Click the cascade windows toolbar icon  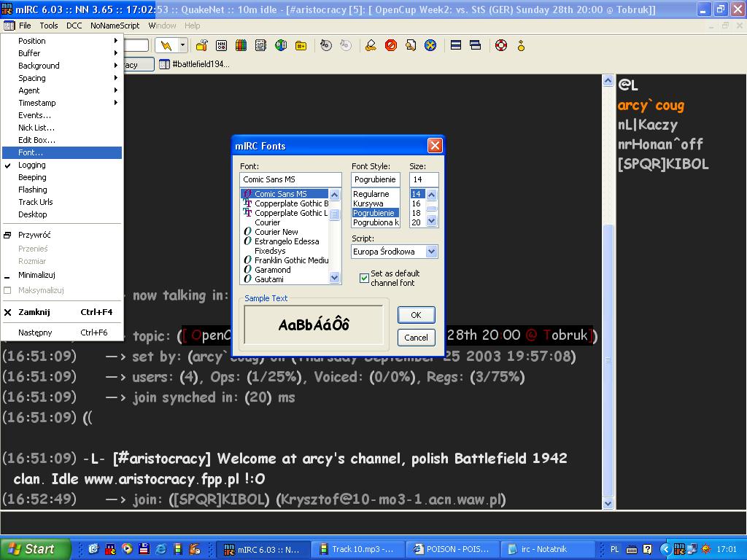point(476,45)
